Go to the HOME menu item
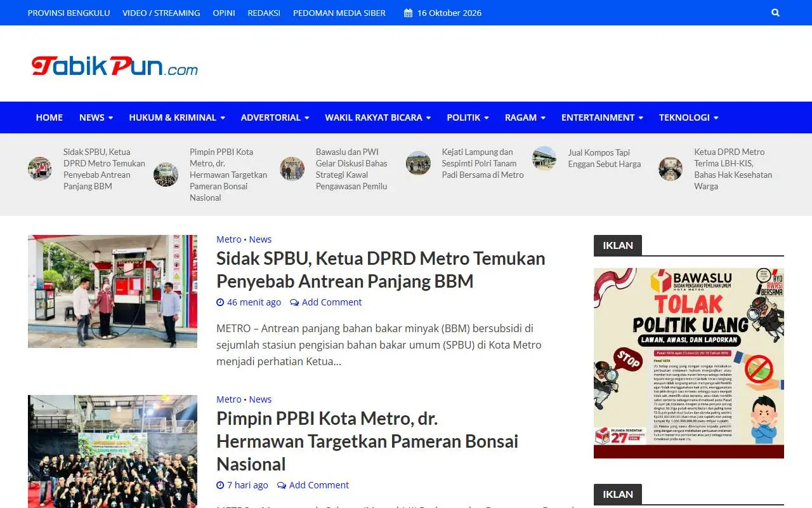This screenshot has height=508, width=812. click(49, 117)
